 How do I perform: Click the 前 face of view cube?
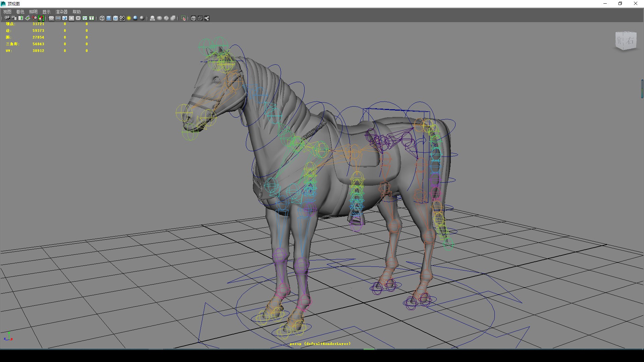(620, 41)
